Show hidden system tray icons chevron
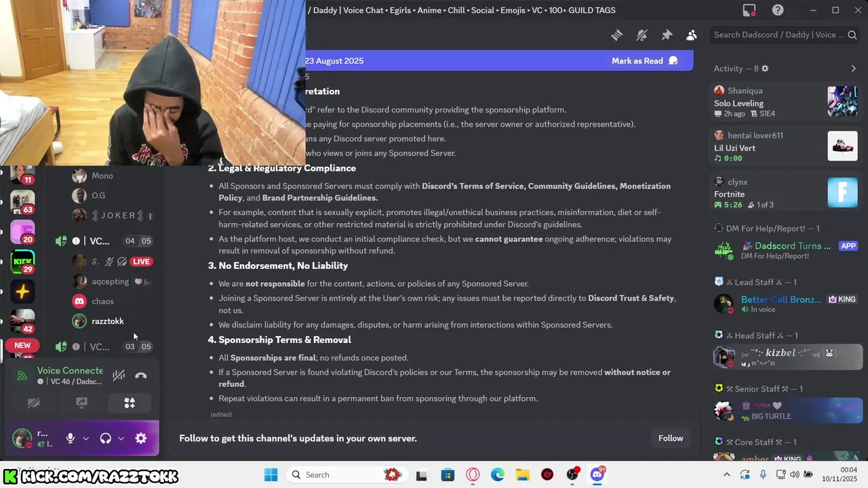Viewport: 868px width, 488px height. coord(726,474)
